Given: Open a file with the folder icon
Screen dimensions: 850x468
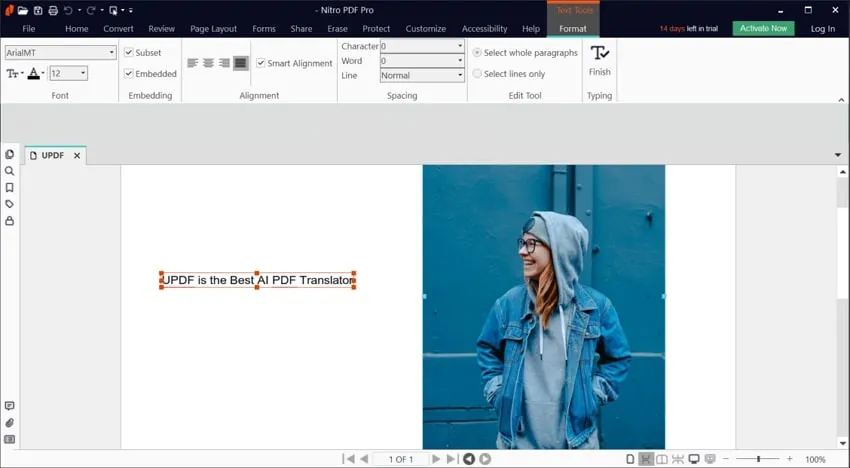Looking at the screenshot, I should (23, 10).
